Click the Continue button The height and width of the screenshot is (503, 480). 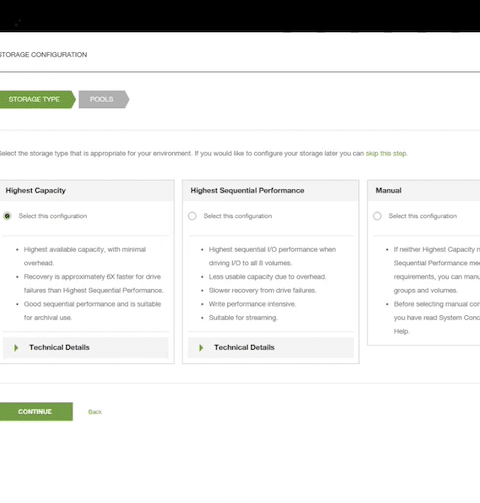pyautogui.click(x=36, y=412)
